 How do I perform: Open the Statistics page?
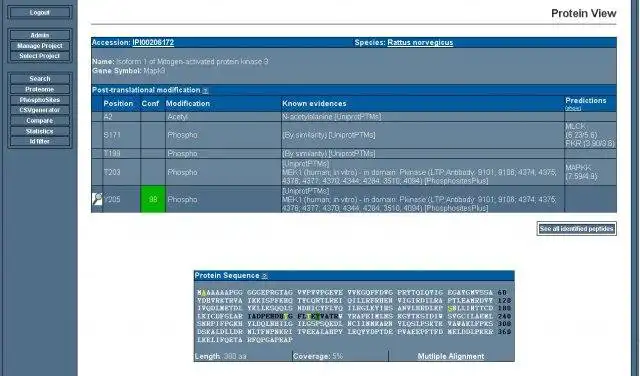click(40, 131)
